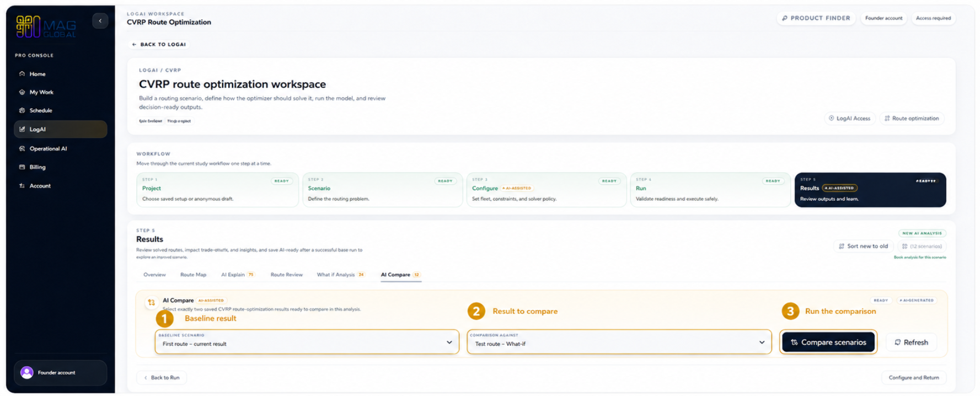Click the New AI Analysis badge
980x396 pixels.
[922, 233]
